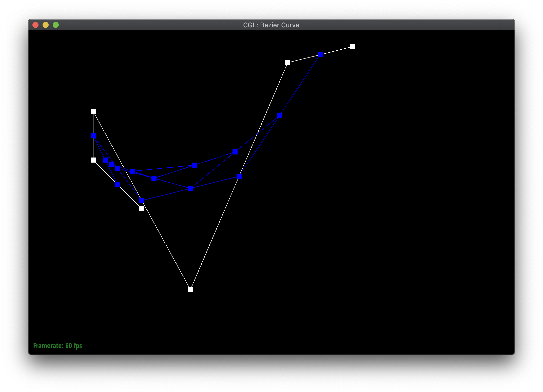Screen dimensions: 543x392
Task: Click the blue midpoint on the vertical left white line
Action: click(x=93, y=136)
